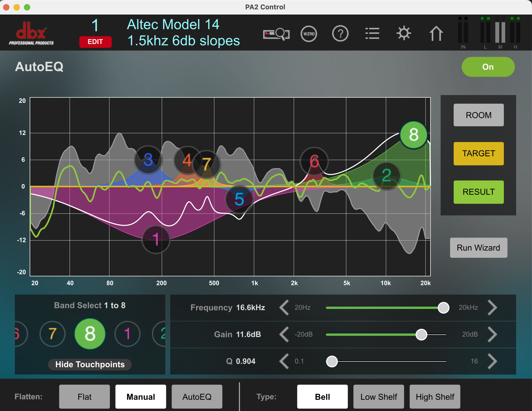Viewport: 532px width, 411px height.
Task: Choose band 7 in Band Select
Action: tap(53, 334)
